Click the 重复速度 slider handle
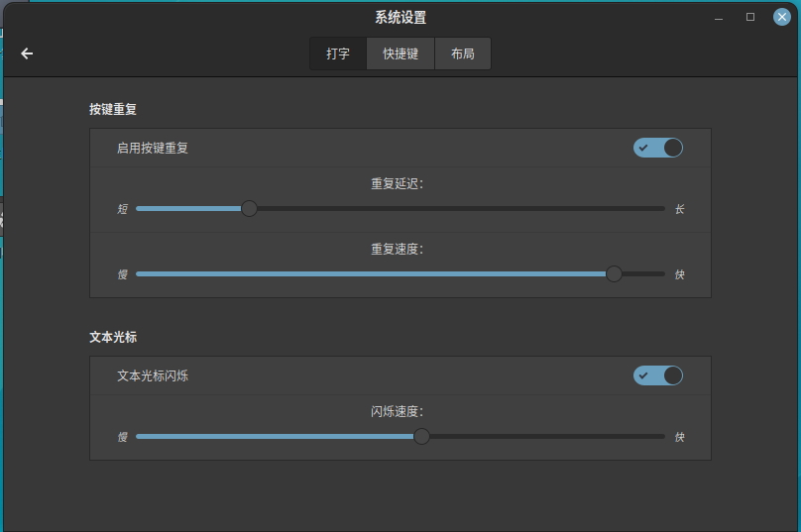 click(x=614, y=274)
